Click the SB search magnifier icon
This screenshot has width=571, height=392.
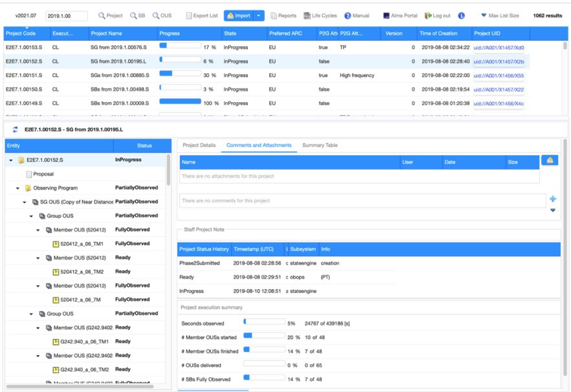tap(133, 16)
